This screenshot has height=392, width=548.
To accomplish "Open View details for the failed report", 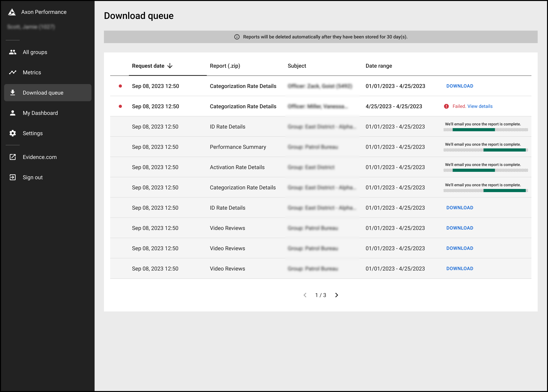I will tap(480, 106).
